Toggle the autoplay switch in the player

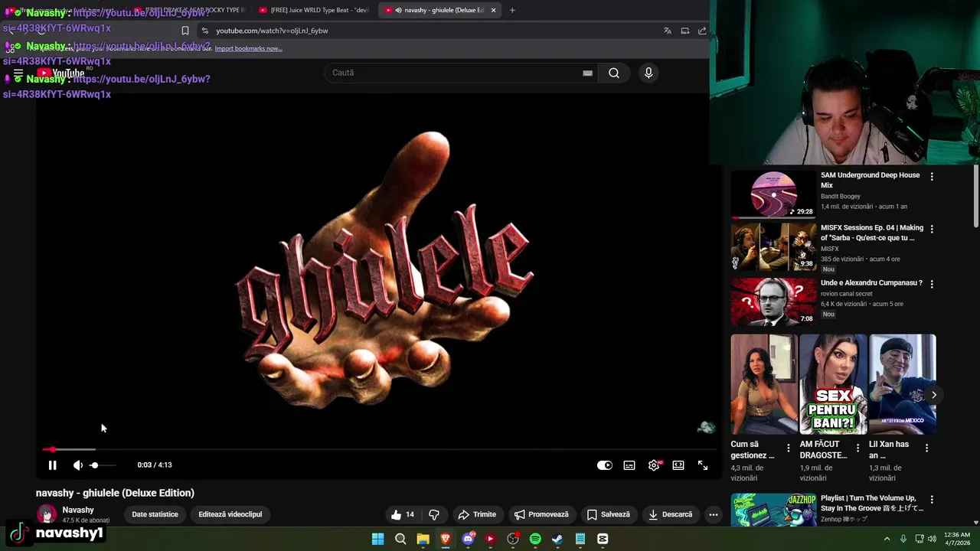pyautogui.click(x=604, y=465)
